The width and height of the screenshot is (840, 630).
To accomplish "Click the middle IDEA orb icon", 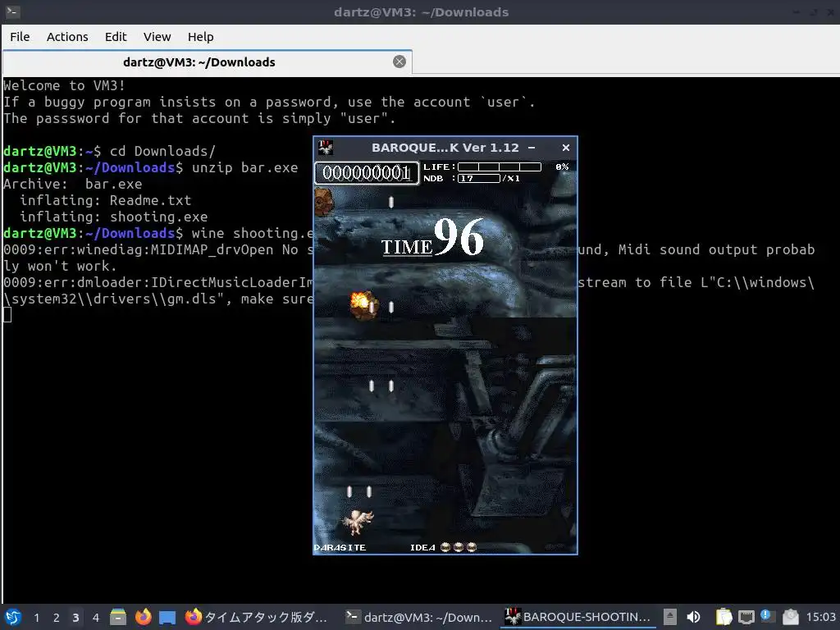I will coord(459,547).
